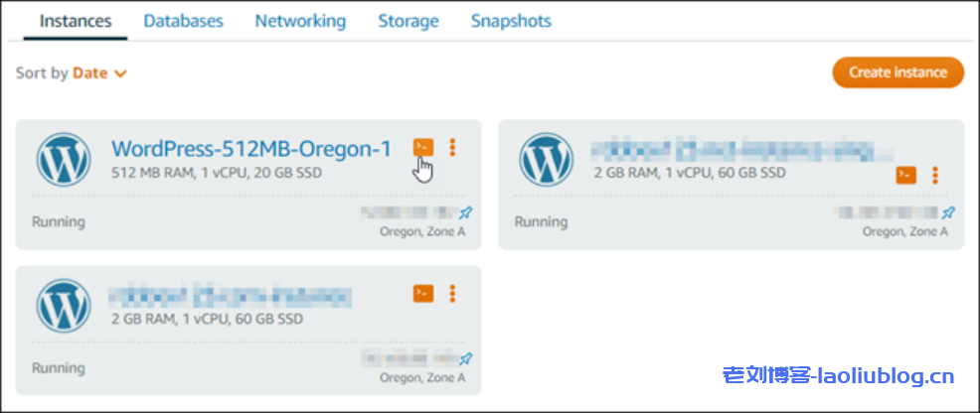Switch to the Networking tab
980x413 pixels.
[300, 21]
